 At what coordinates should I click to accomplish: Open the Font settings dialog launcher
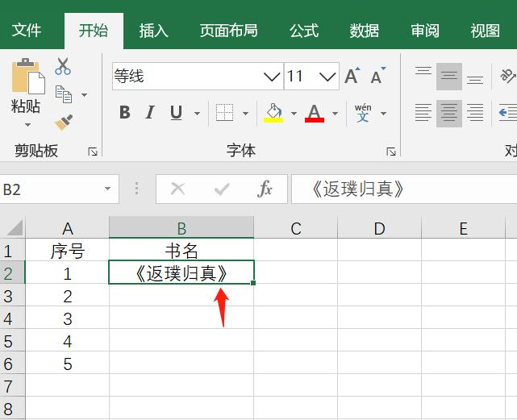[391, 152]
